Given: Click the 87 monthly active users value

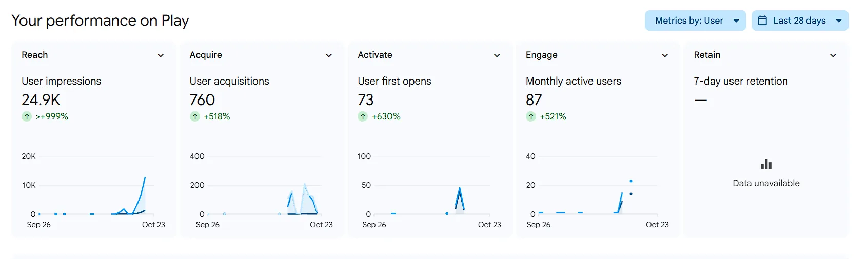Looking at the screenshot, I should [x=534, y=100].
